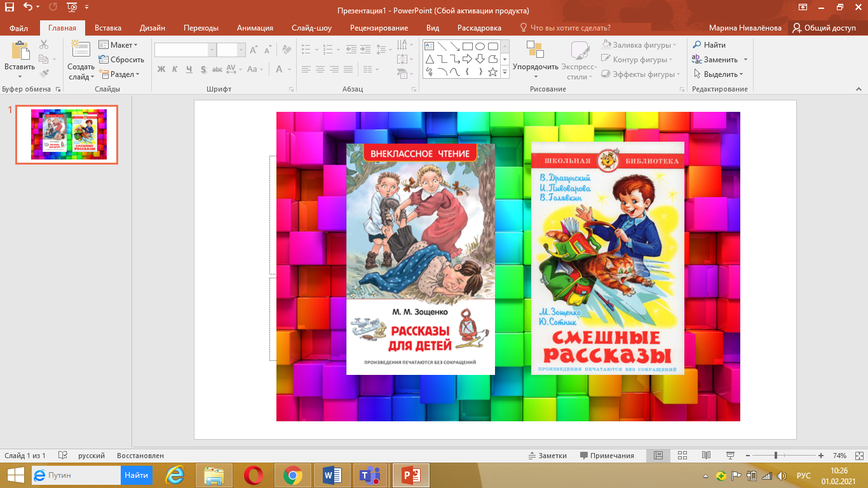Click the Save icon in title bar
The width and height of the screenshot is (868, 488).
point(10,8)
